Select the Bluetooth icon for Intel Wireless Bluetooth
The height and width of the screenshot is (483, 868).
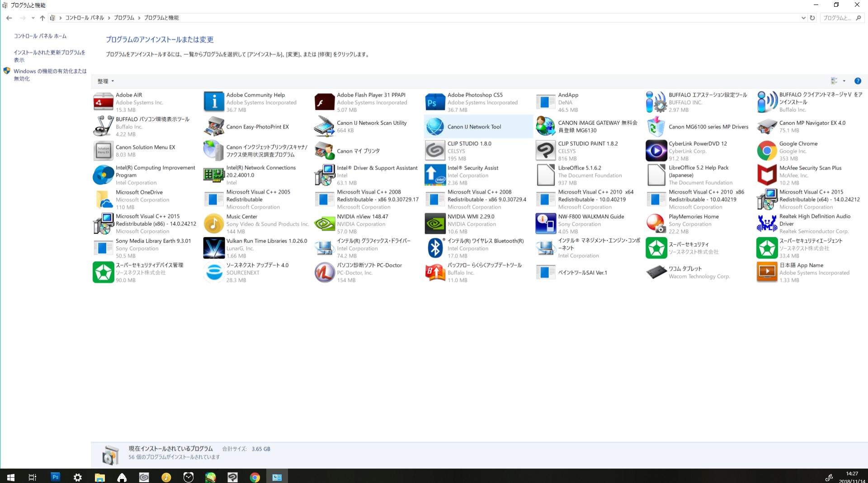coord(435,248)
